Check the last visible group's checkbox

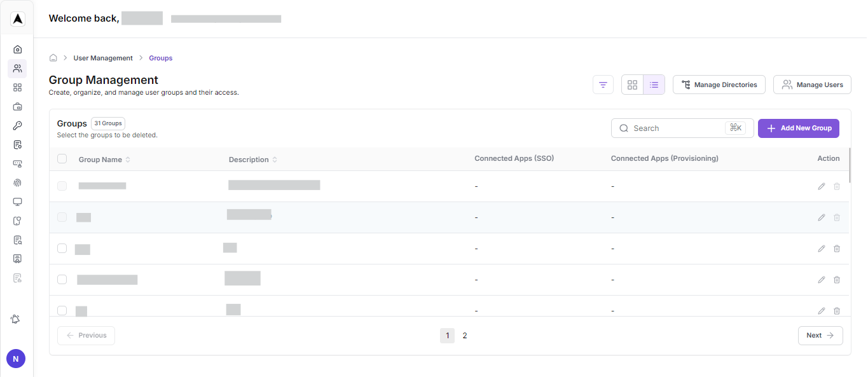tap(62, 310)
